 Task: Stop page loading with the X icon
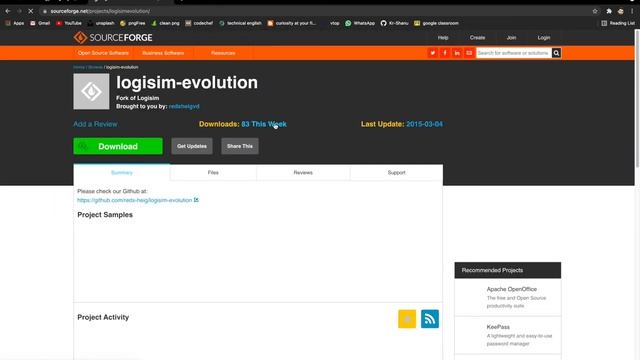click(31, 11)
